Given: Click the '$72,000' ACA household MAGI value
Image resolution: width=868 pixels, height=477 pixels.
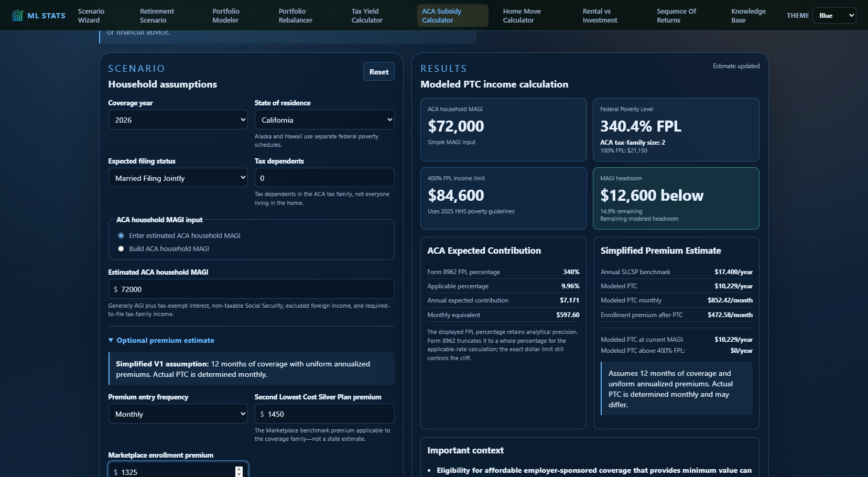Looking at the screenshot, I should pyautogui.click(x=456, y=126).
